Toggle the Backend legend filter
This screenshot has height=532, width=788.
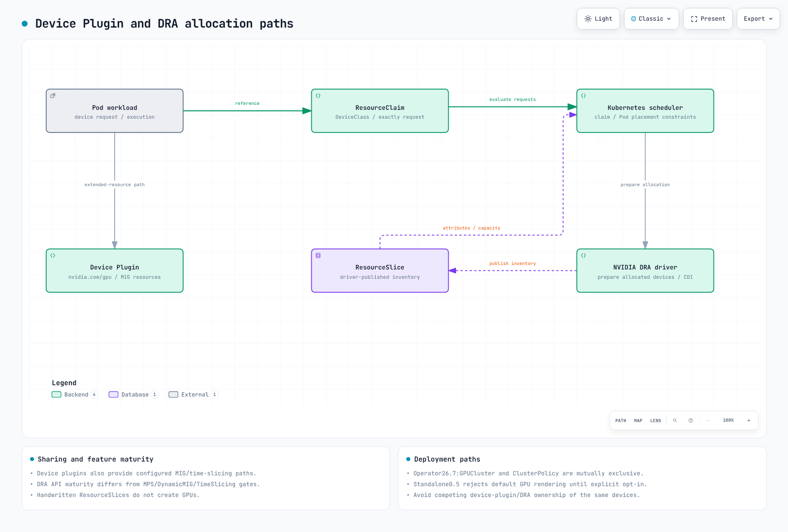click(75, 395)
